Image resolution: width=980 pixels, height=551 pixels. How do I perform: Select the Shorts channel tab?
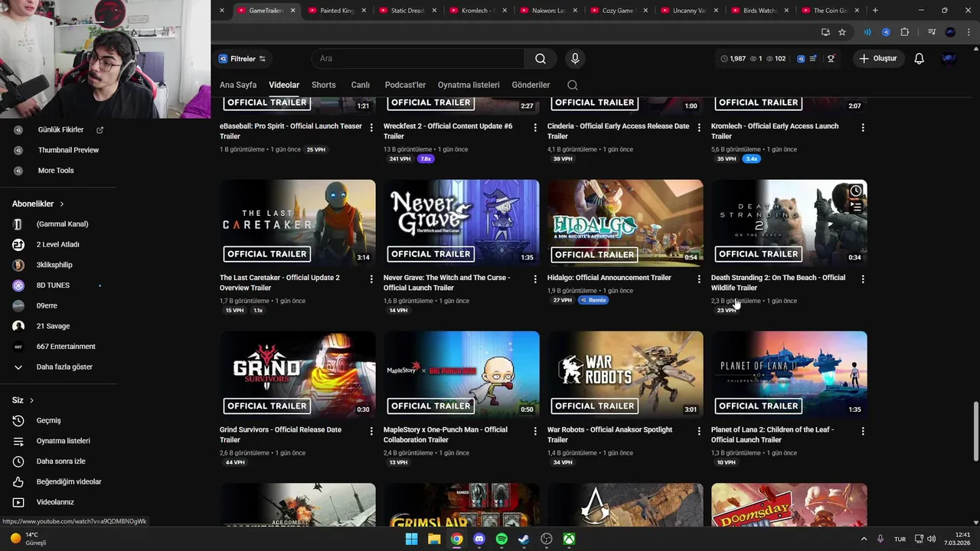tap(324, 85)
